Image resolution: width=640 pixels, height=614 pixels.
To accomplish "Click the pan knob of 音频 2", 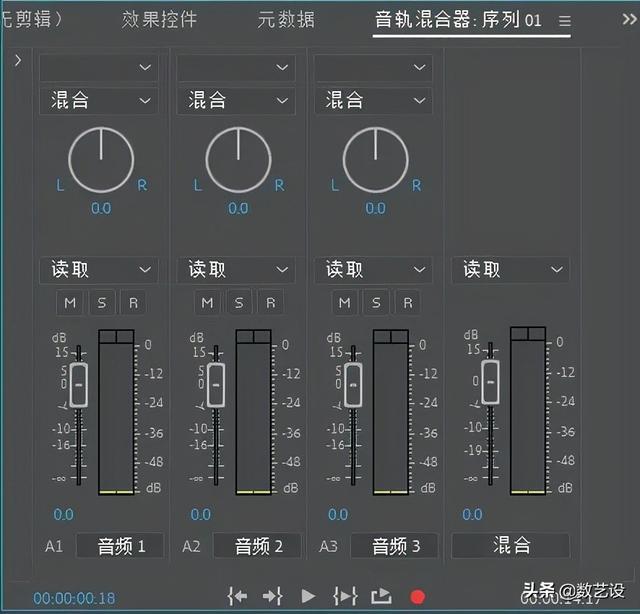I will [x=238, y=160].
